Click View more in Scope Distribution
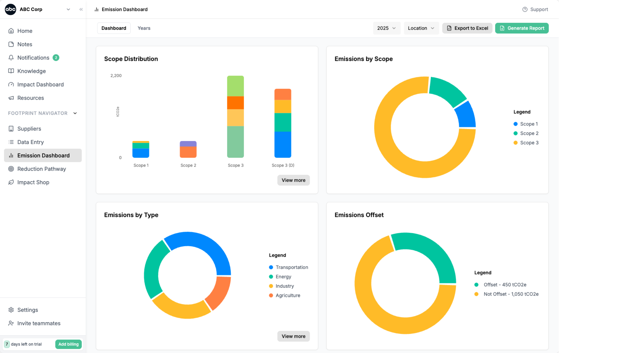 (x=293, y=180)
